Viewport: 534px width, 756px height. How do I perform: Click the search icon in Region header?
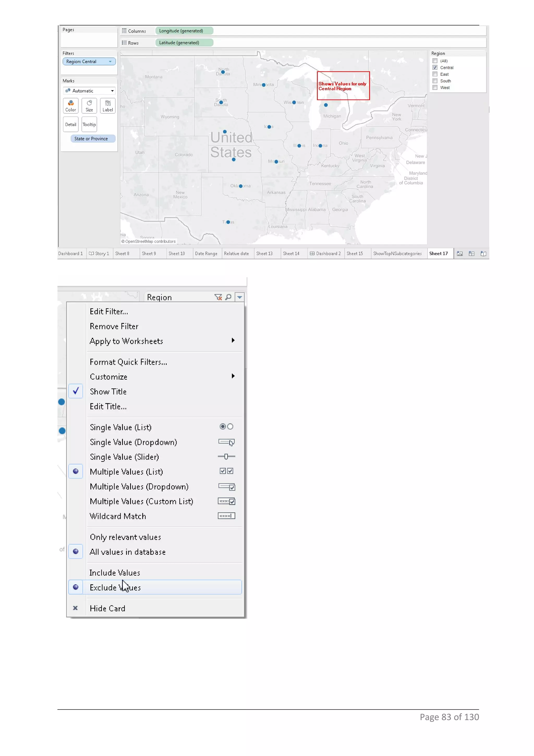[x=228, y=297]
